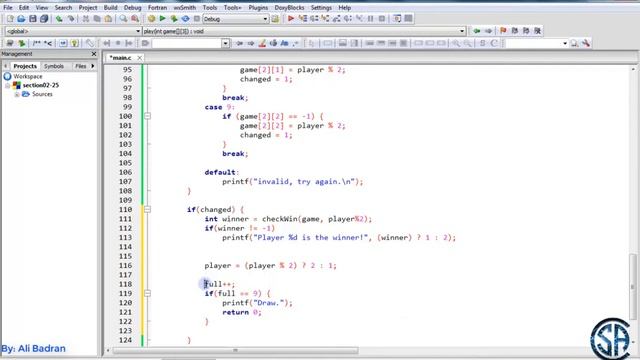Click the Save all files icon
The height and width of the screenshot is (360, 640).
click(44, 19)
